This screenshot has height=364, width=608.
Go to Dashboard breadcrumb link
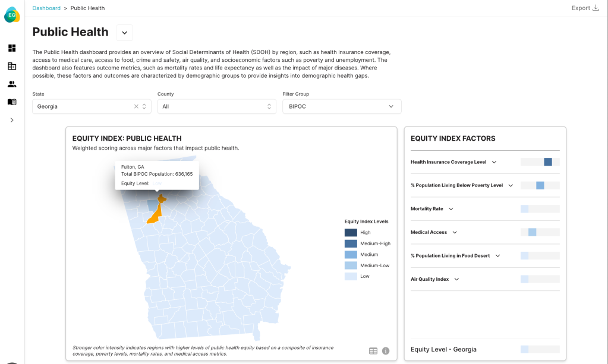[46, 8]
